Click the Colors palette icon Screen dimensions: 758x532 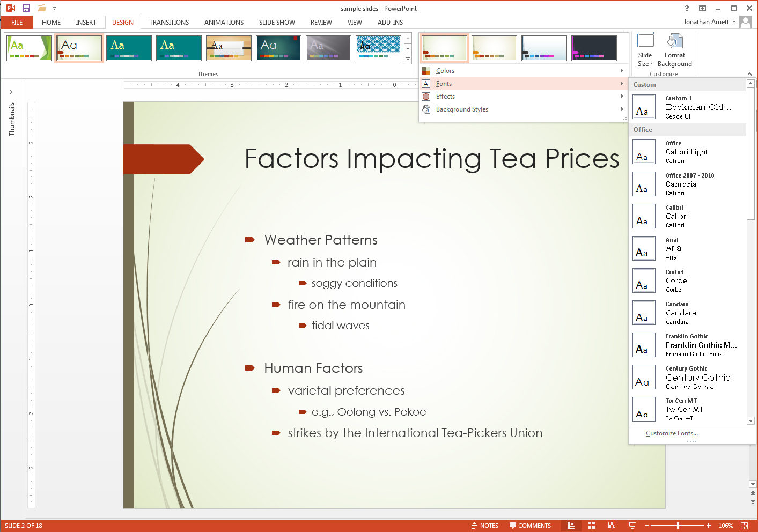(426, 71)
